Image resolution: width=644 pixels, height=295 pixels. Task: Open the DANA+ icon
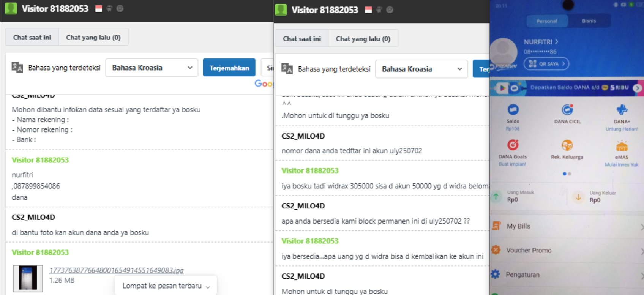622,109
